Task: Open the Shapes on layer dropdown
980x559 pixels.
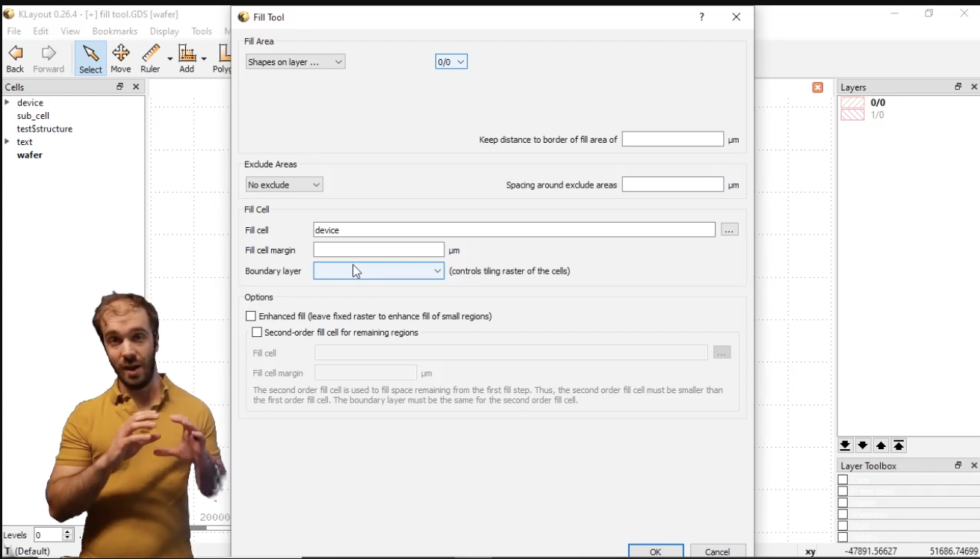Action: click(x=295, y=61)
